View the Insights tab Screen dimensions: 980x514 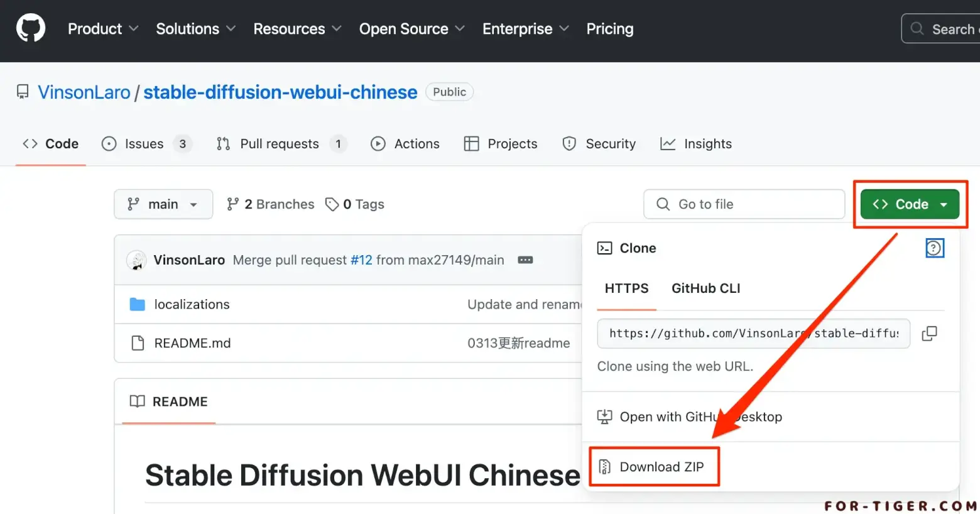[695, 144]
